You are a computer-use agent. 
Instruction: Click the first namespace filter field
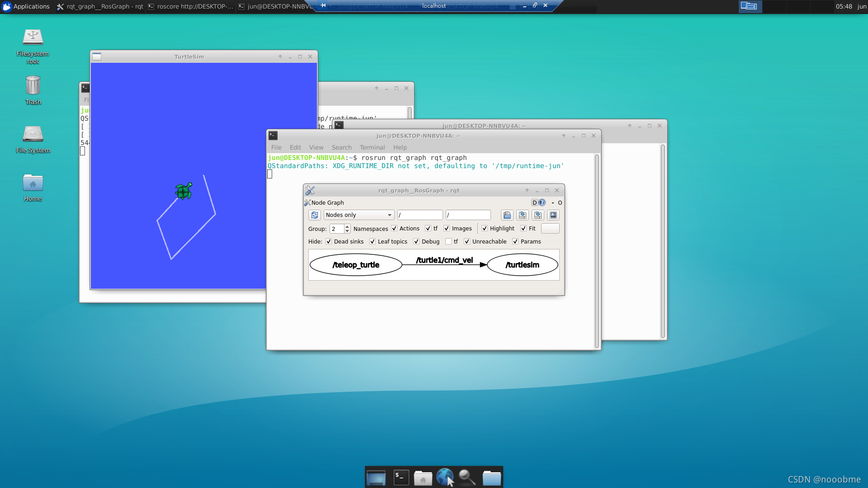(420, 215)
